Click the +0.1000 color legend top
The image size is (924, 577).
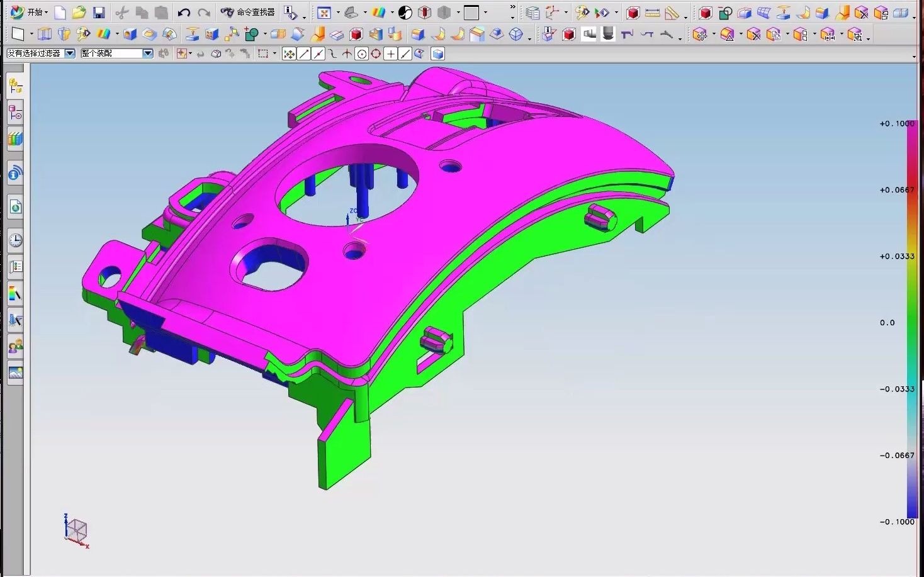tap(897, 123)
